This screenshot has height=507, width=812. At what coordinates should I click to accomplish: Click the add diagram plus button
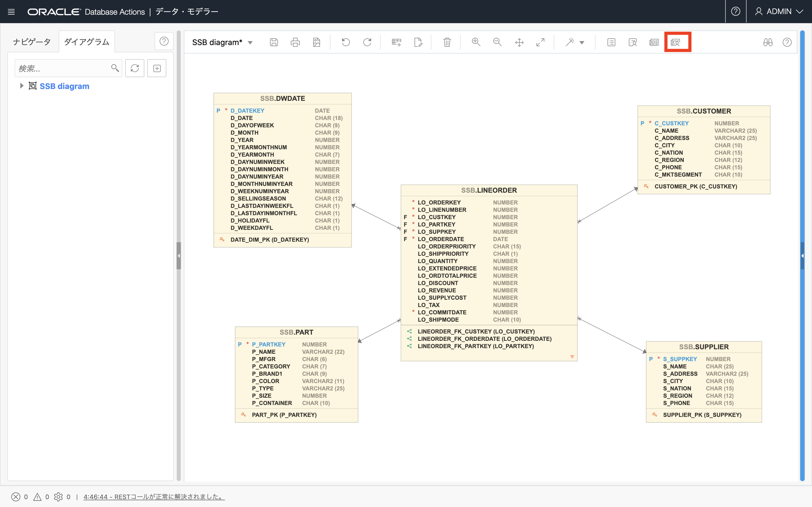[x=157, y=68]
